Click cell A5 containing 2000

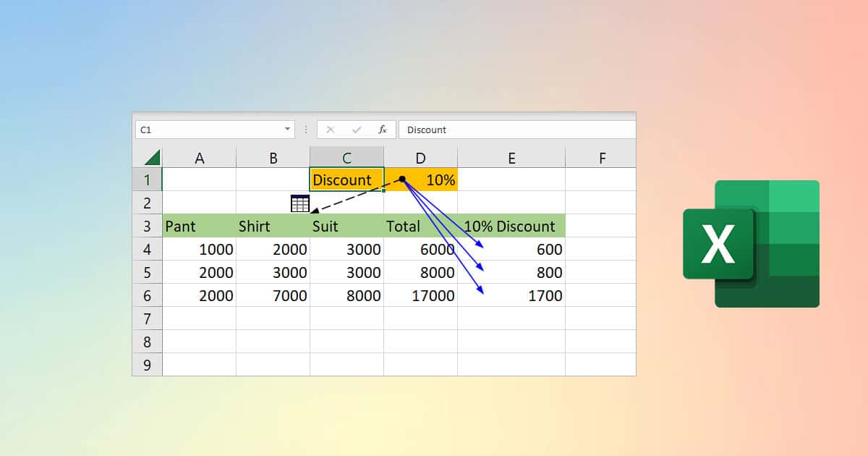[200, 272]
